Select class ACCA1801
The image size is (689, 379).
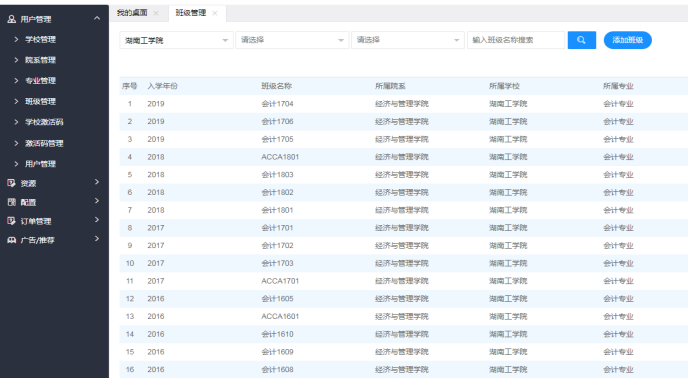click(280, 157)
